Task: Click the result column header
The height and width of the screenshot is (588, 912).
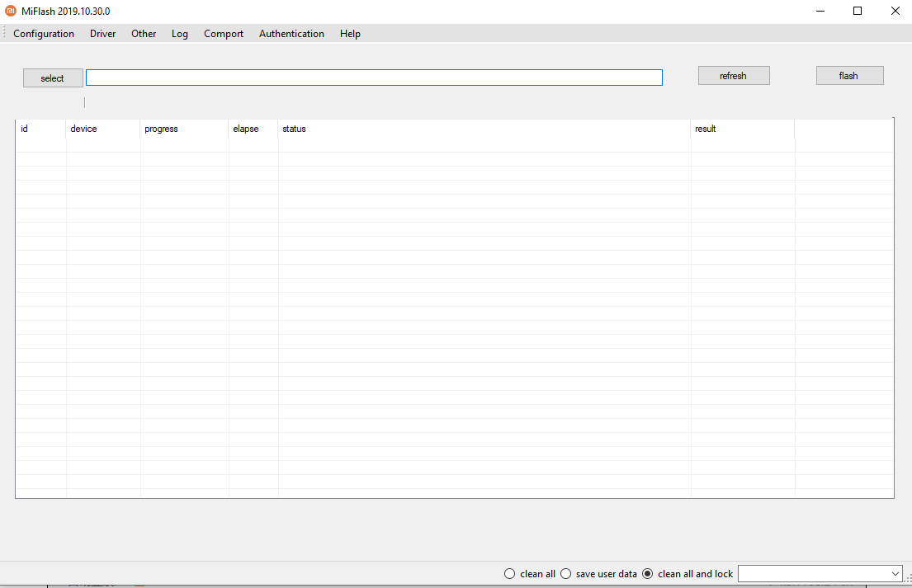Action: [x=743, y=129]
